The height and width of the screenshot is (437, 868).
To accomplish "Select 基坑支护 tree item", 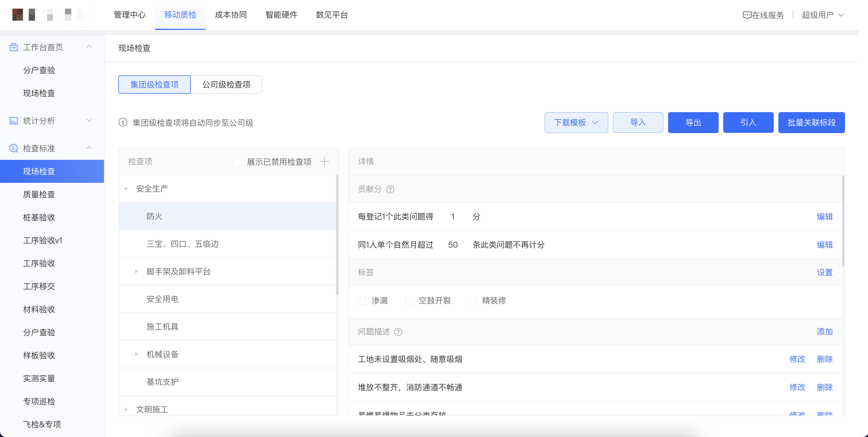I will tap(227, 382).
